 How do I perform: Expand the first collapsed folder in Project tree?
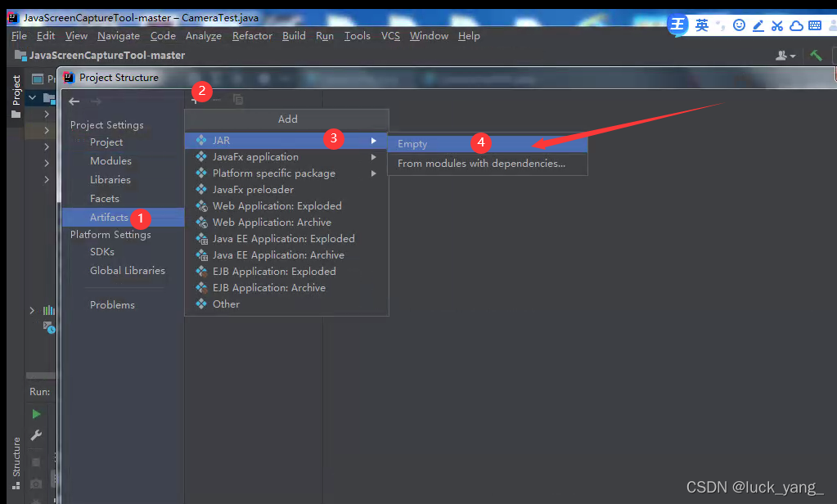(x=47, y=114)
